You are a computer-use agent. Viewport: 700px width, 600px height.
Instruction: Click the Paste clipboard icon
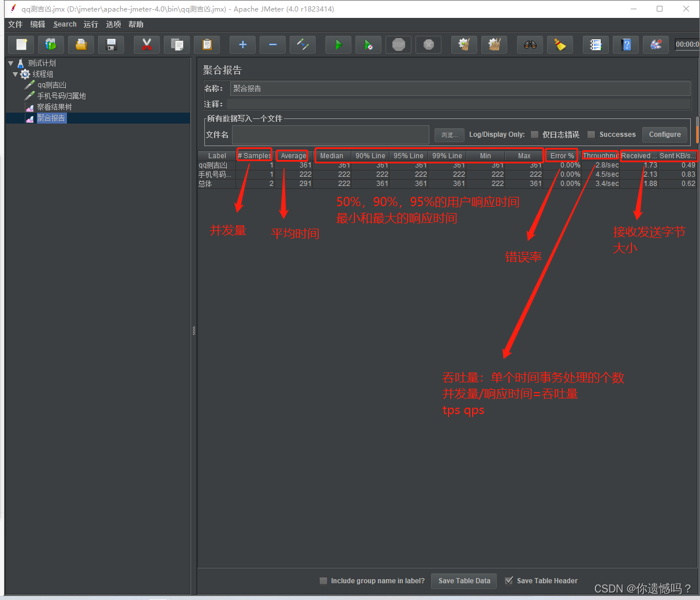[x=207, y=44]
